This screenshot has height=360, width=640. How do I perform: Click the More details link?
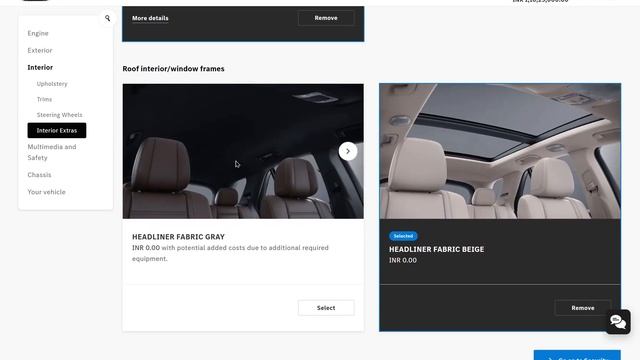(x=150, y=18)
